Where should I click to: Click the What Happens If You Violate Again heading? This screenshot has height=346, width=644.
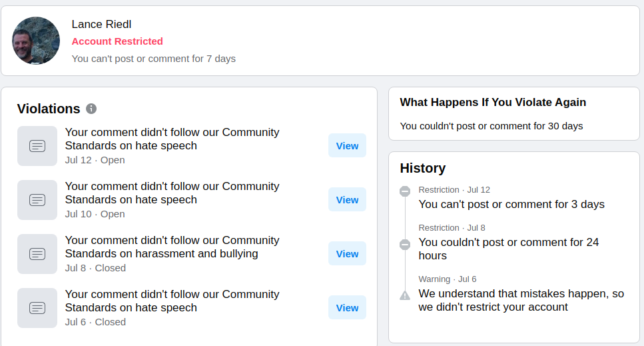[493, 103]
